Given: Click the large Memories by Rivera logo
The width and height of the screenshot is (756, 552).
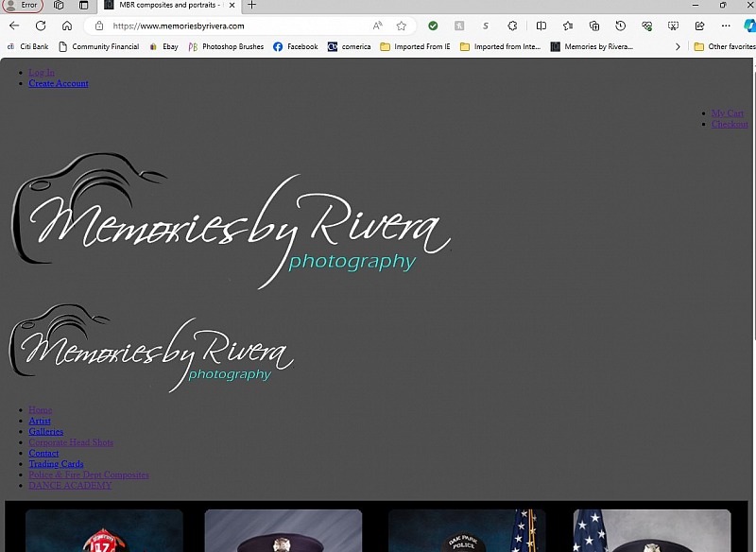Looking at the screenshot, I should [232, 220].
